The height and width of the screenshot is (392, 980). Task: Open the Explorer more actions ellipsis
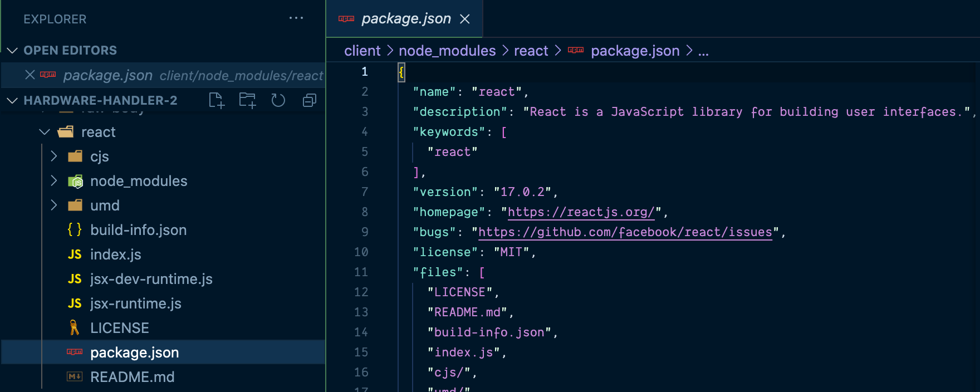pos(296,18)
